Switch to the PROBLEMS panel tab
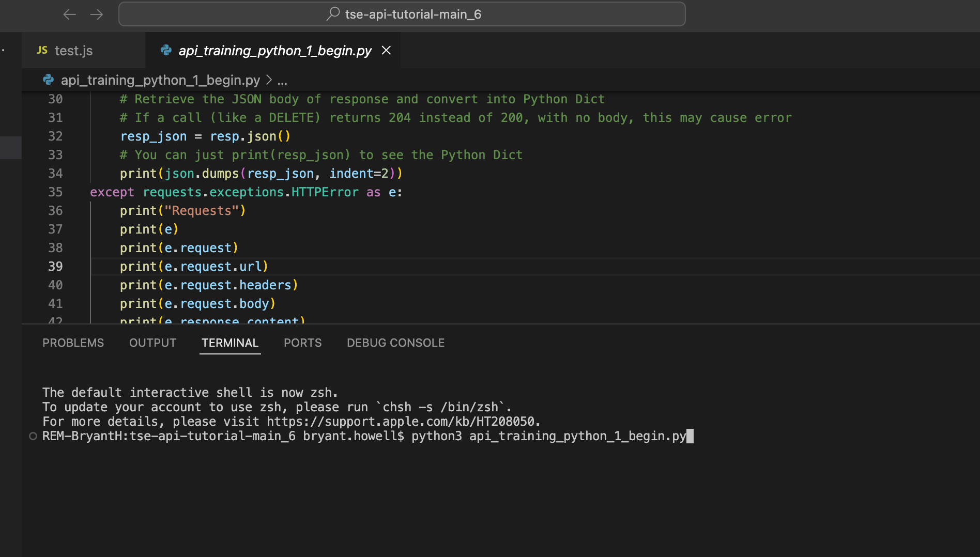 click(73, 343)
